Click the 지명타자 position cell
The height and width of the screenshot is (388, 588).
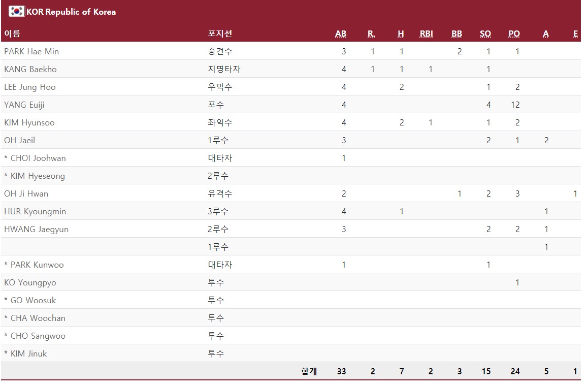coord(224,70)
